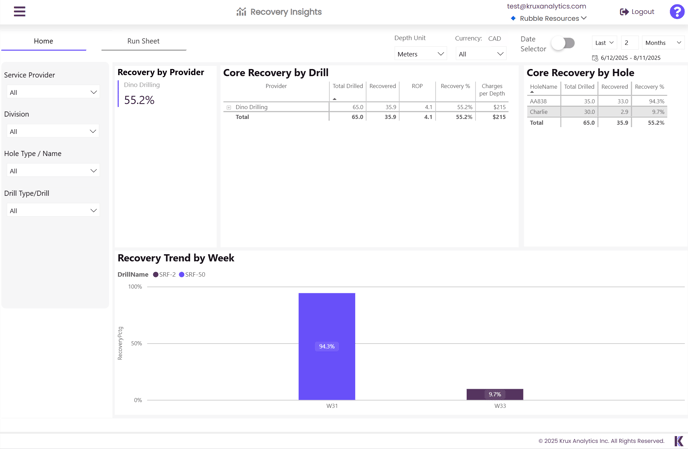
Task: Sort by HoleName column header
Action: [x=543, y=87]
